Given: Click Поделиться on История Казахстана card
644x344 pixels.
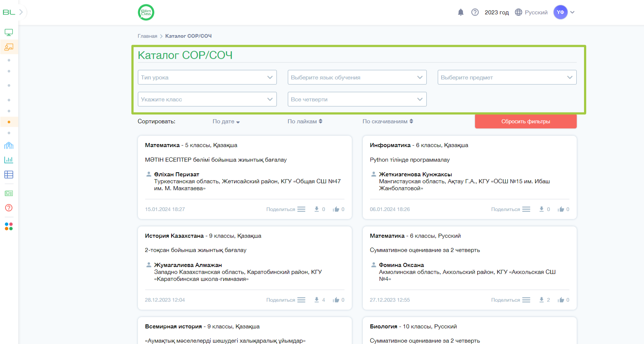Looking at the screenshot, I should [280, 300].
